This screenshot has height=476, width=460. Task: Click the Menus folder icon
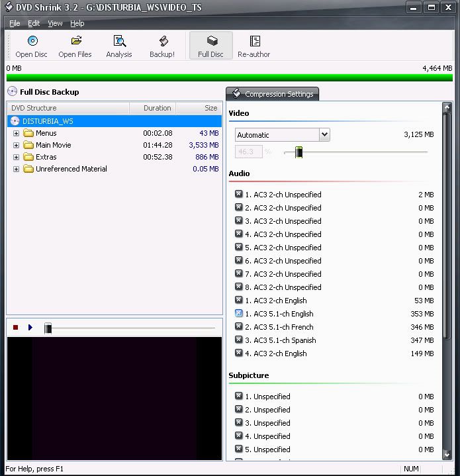coord(28,133)
